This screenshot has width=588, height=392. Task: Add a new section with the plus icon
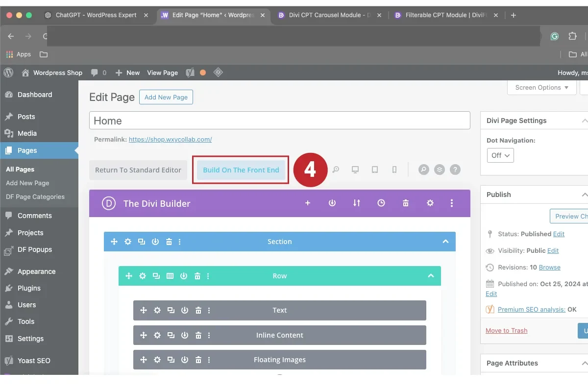pos(308,203)
